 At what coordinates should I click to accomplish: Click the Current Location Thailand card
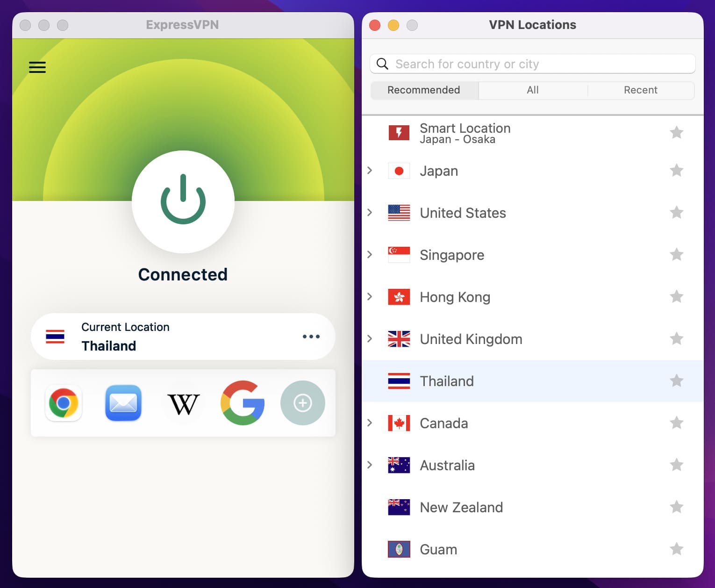pos(183,337)
